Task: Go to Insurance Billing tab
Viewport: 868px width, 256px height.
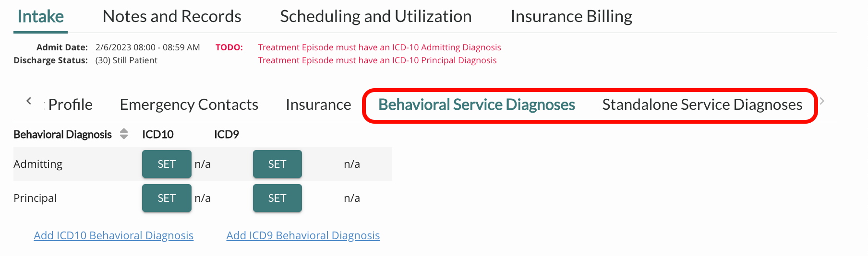Action: pyautogui.click(x=571, y=16)
